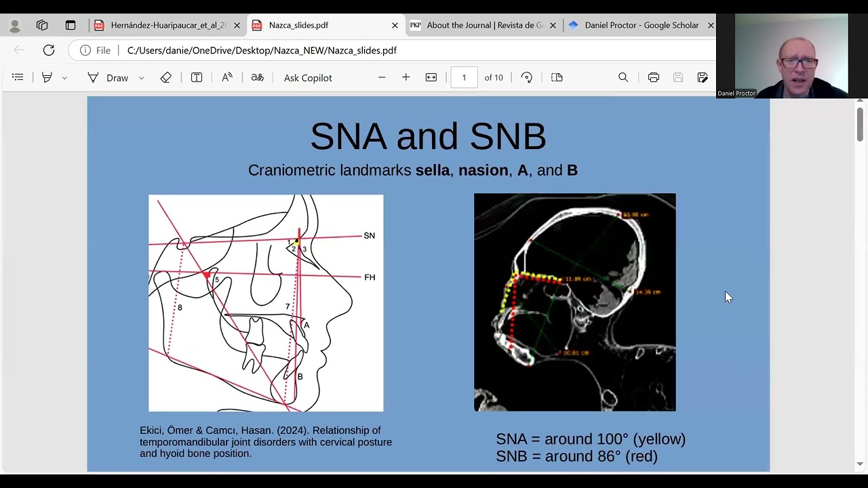Click the 'SNB = around 86° (red)' text
The image size is (868, 488).
coord(576,456)
